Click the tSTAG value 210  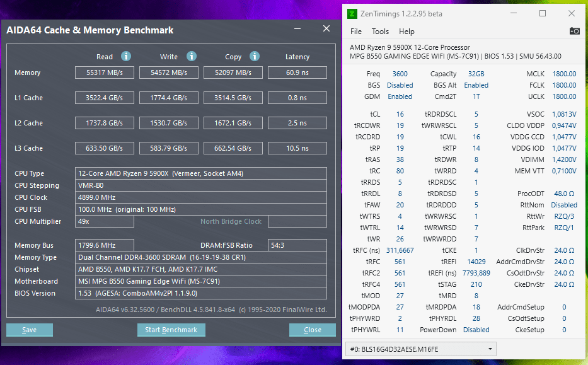tap(476, 284)
